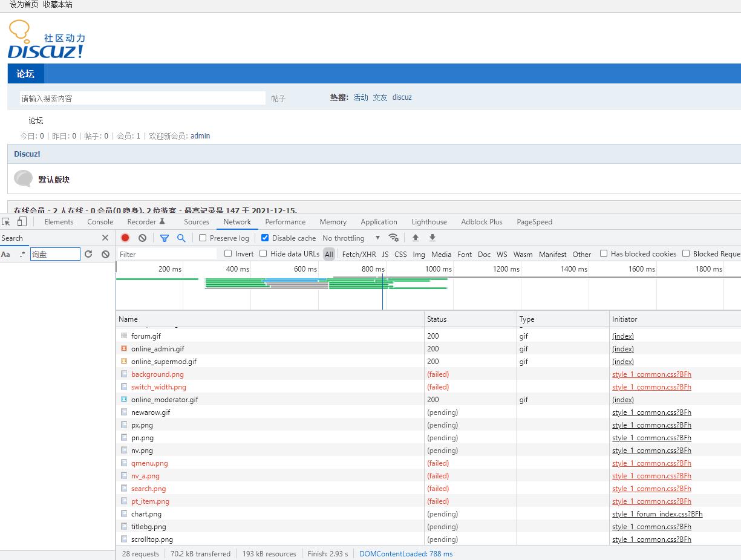Select the Fetch/XHR request type filter
The image size is (741, 560).
(x=359, y=254)
